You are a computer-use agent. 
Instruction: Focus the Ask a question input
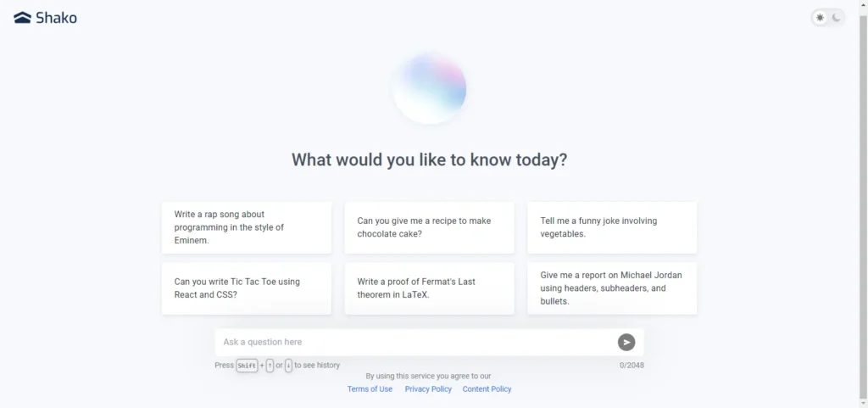[416, 342]
